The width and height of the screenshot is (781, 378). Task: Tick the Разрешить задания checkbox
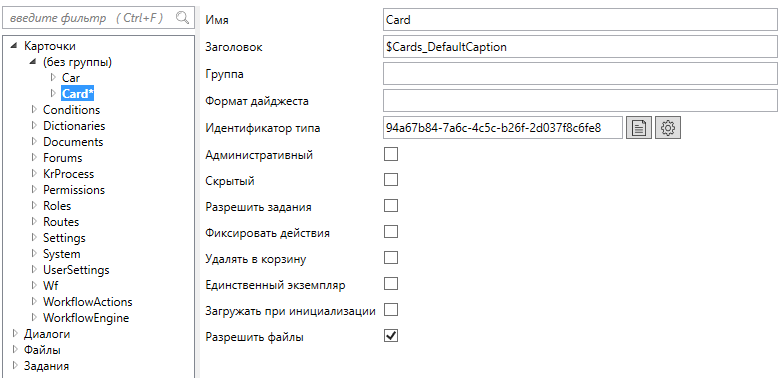[391, 206]
